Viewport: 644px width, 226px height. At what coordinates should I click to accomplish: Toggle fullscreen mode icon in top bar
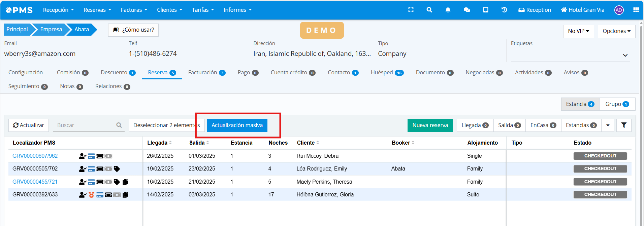click(x=411, y=10)
